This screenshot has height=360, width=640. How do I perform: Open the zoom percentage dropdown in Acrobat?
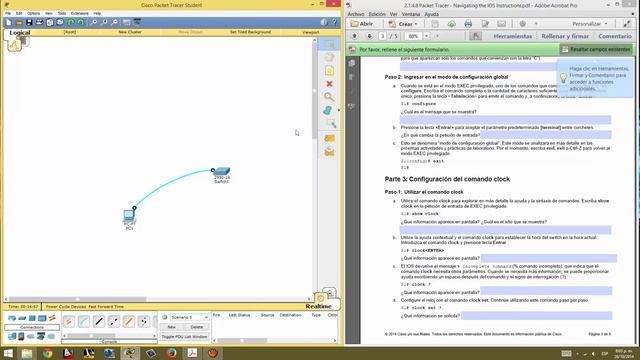[427, 36]
